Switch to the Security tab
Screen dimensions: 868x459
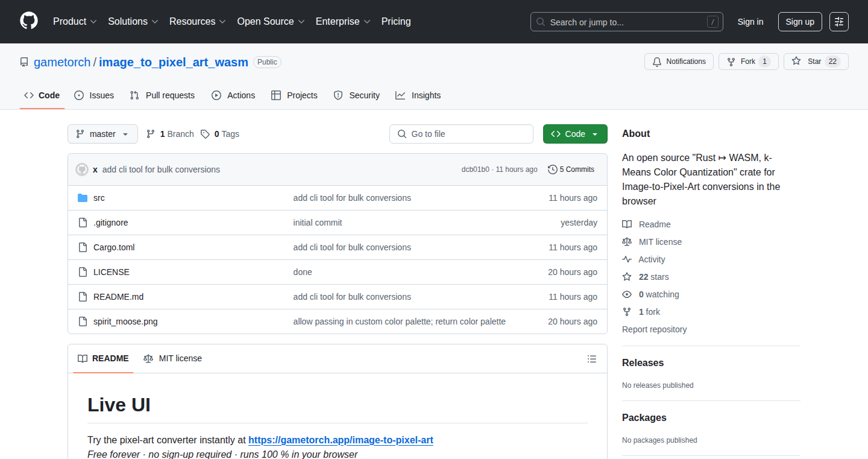click(x=357, y=95)
